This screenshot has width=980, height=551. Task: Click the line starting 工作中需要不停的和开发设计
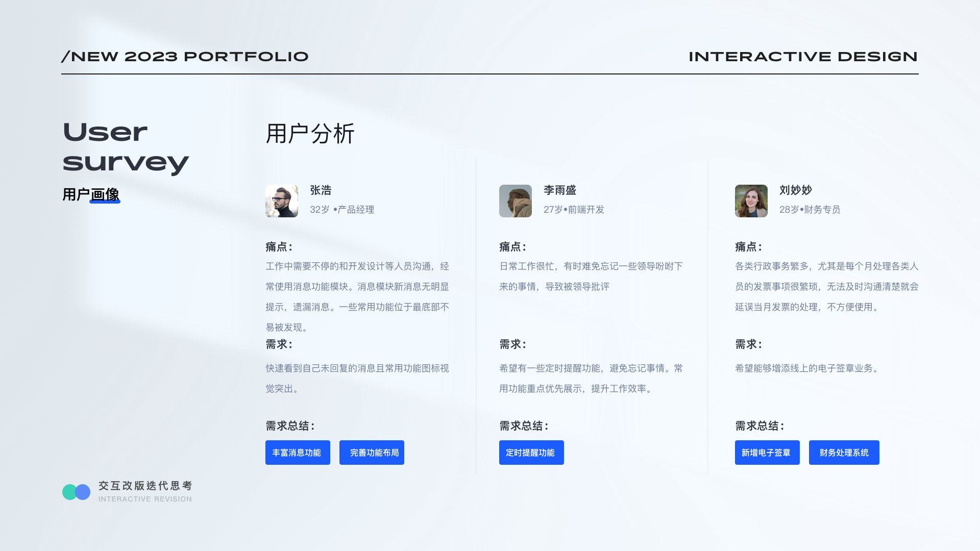click(x=357, y=266)
